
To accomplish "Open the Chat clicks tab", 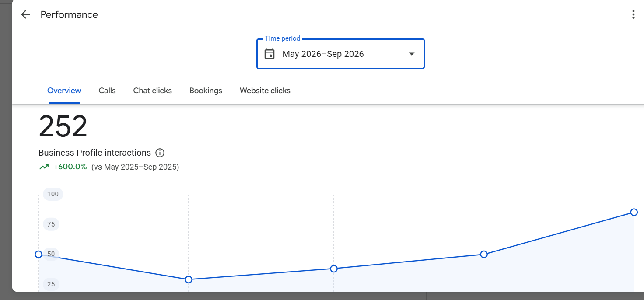I will point(153,91).
